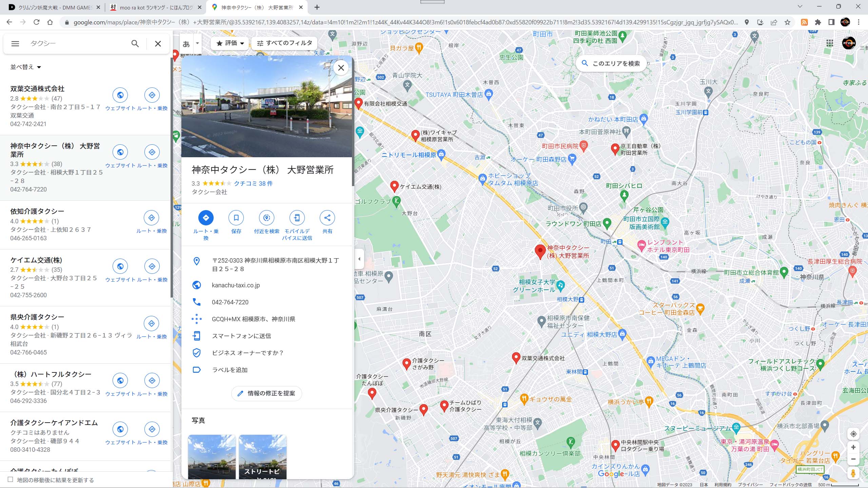This screenshot has width=868, height=488.
Task: Click 中央林間駅中央口タクシー乗り場 map pin
Action: click(x=615, y=445)
